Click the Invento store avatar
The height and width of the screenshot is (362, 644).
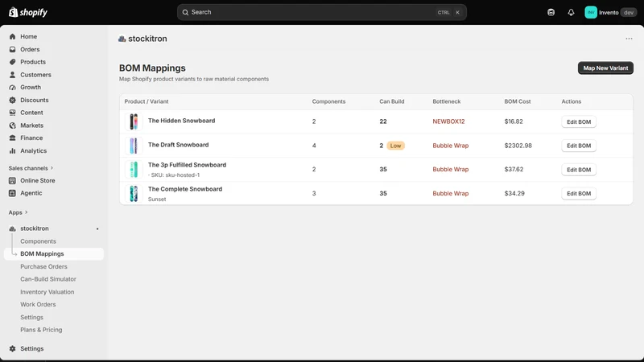click(591, 12)
